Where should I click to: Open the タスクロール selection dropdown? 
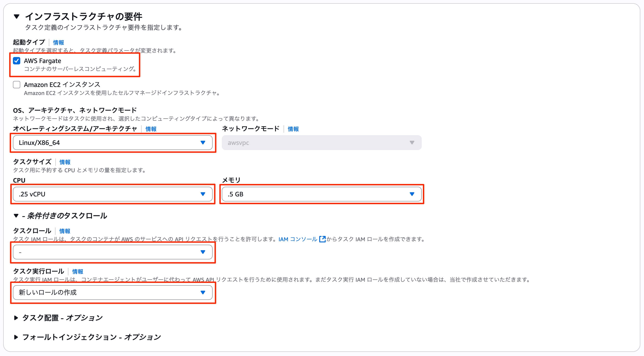click(x=112, y=252)
